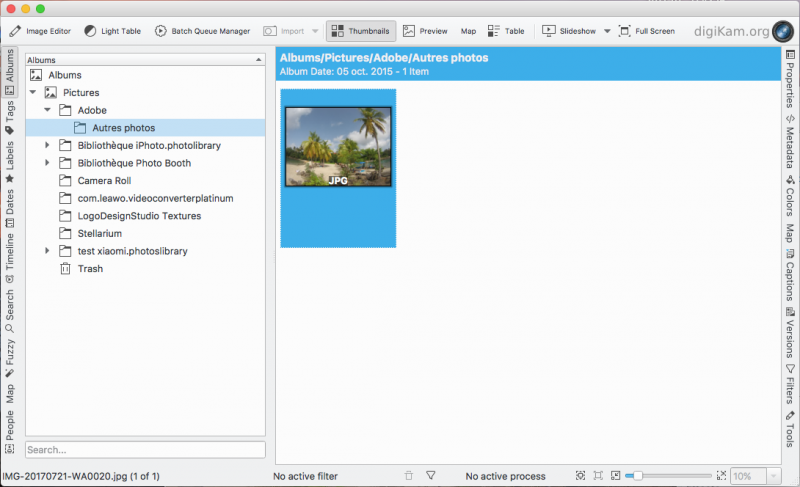Open the Albums left sidebar tab

point(10,72)
